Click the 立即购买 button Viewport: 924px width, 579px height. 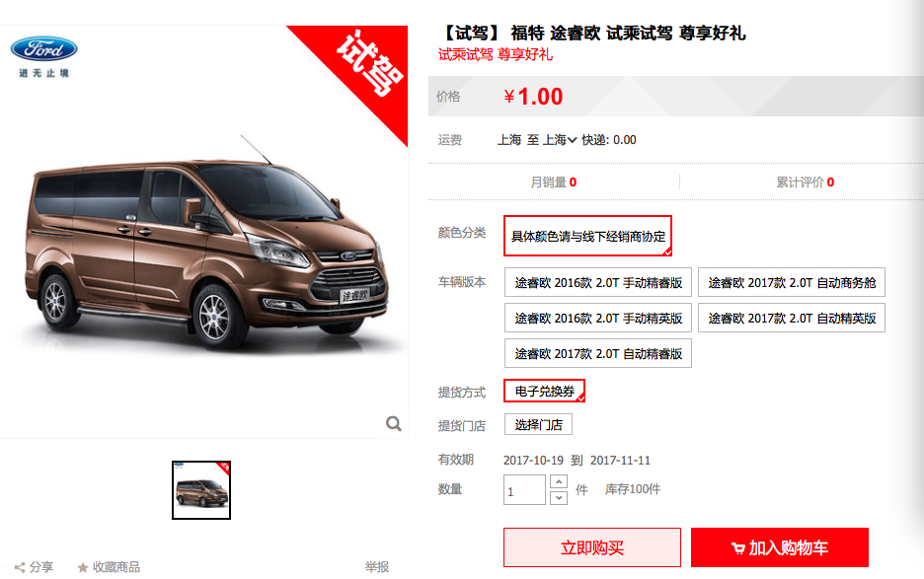[592, 547]
